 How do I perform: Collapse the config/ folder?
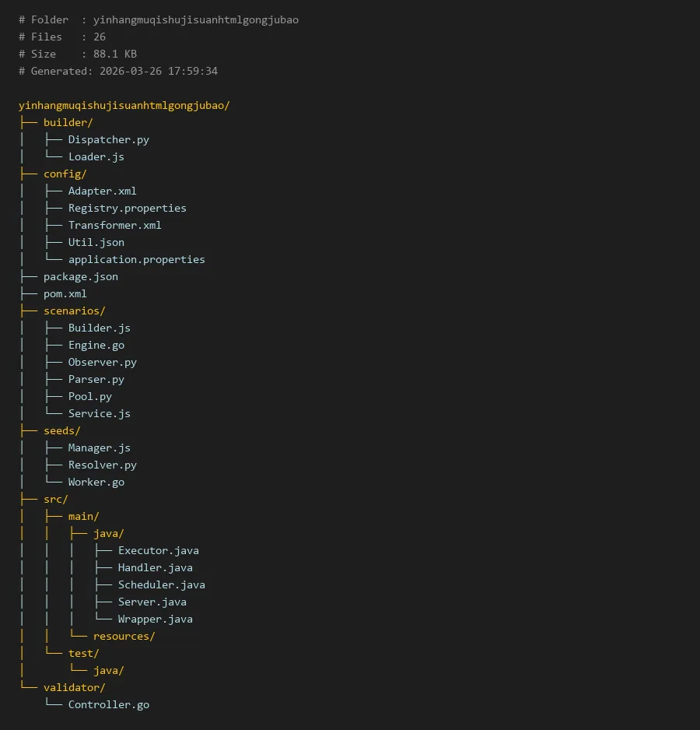[65, 174]
